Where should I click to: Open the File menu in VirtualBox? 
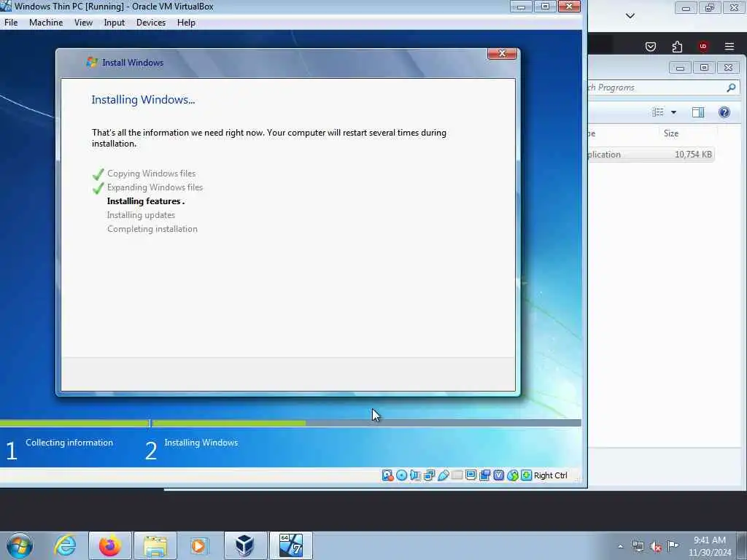click(11, 23)
